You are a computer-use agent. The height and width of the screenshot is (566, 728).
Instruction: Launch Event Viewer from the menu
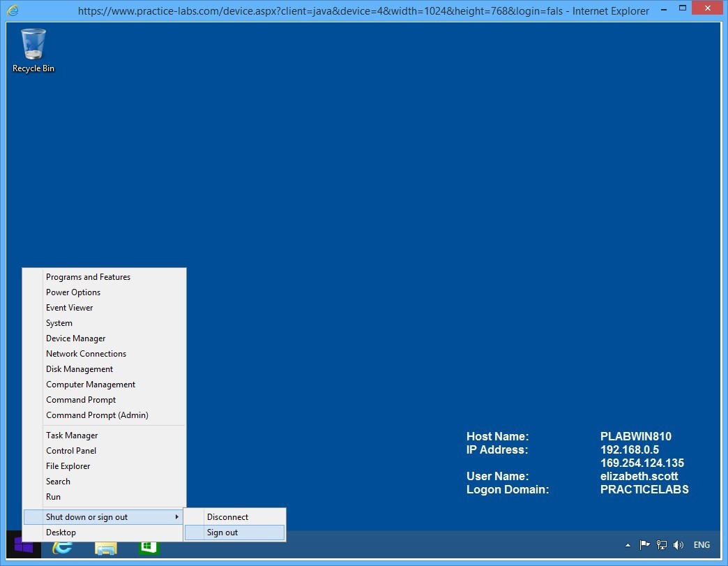[x=69, y=307]
